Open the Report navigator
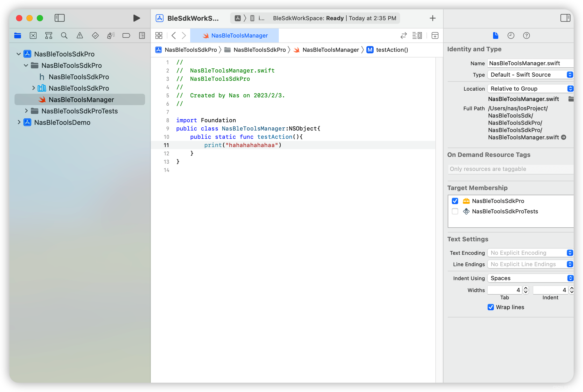Screen dimensions: 583x392 tap(142, 35)
